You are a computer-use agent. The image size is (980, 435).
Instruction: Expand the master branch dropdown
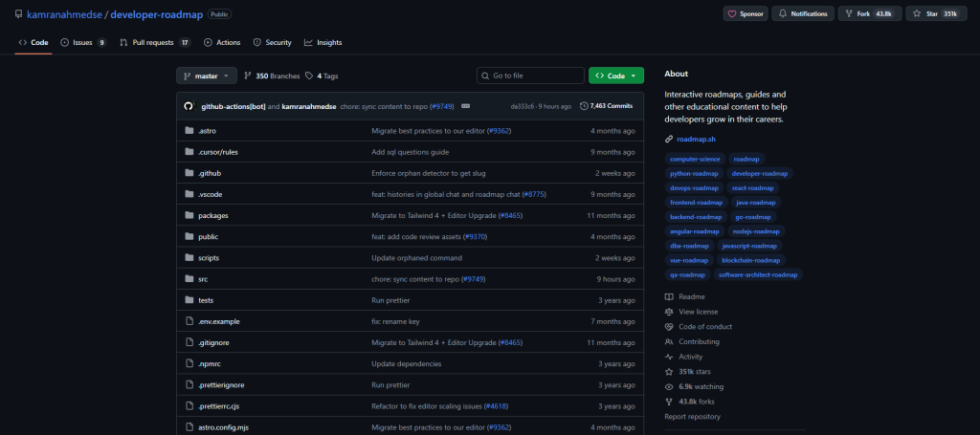tap(207, 76)
